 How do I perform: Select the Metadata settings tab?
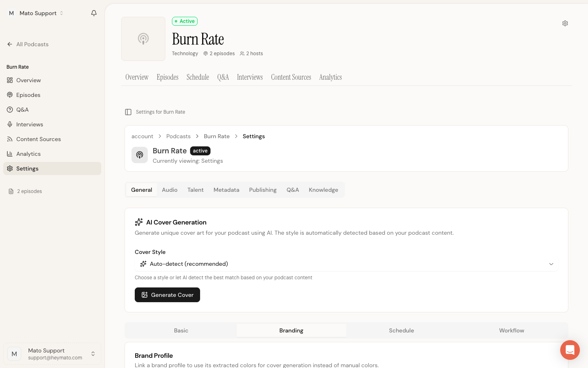226,190
